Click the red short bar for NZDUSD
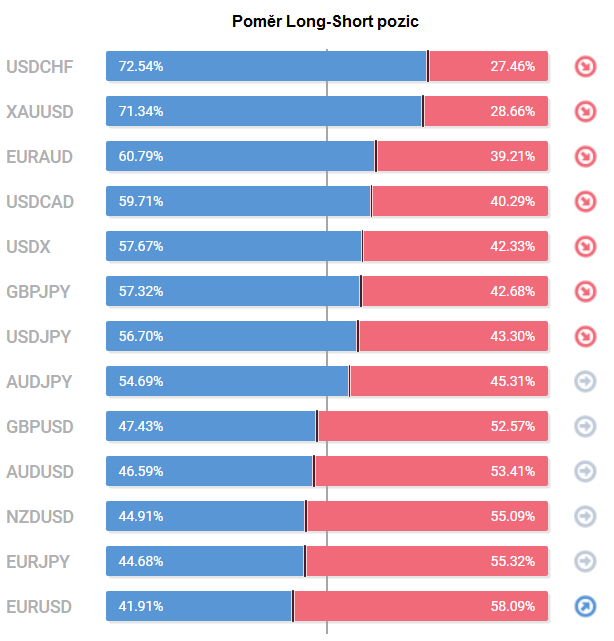 (426, 516)
